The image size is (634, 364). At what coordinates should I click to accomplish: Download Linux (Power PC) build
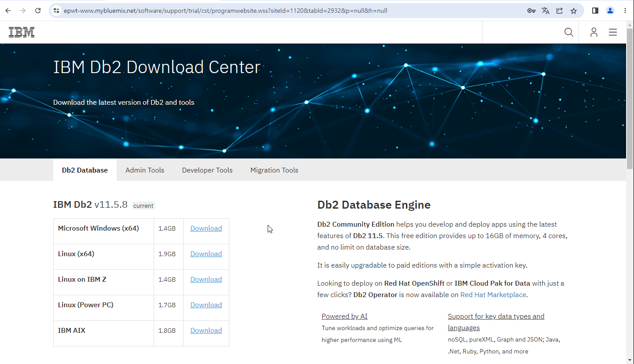pos(206,305)
